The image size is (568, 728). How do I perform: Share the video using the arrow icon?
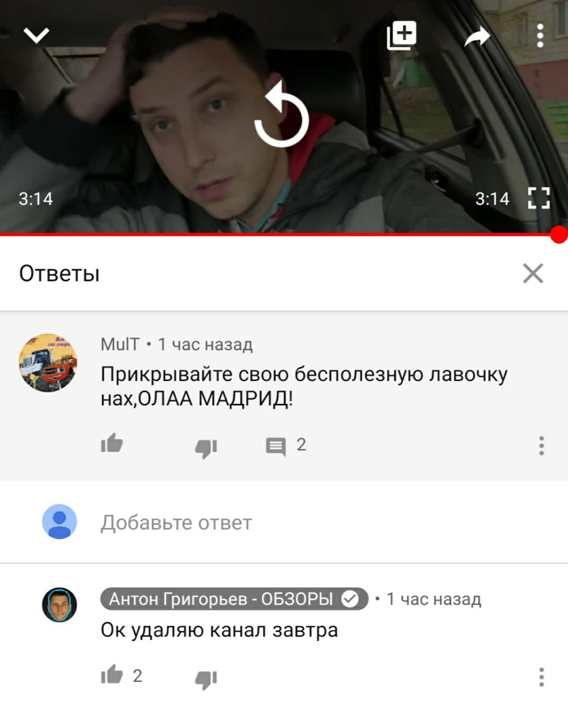[477, 37]
